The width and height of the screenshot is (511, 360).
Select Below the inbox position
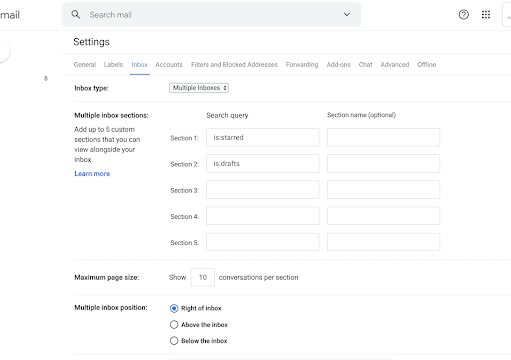coord(174,341)
